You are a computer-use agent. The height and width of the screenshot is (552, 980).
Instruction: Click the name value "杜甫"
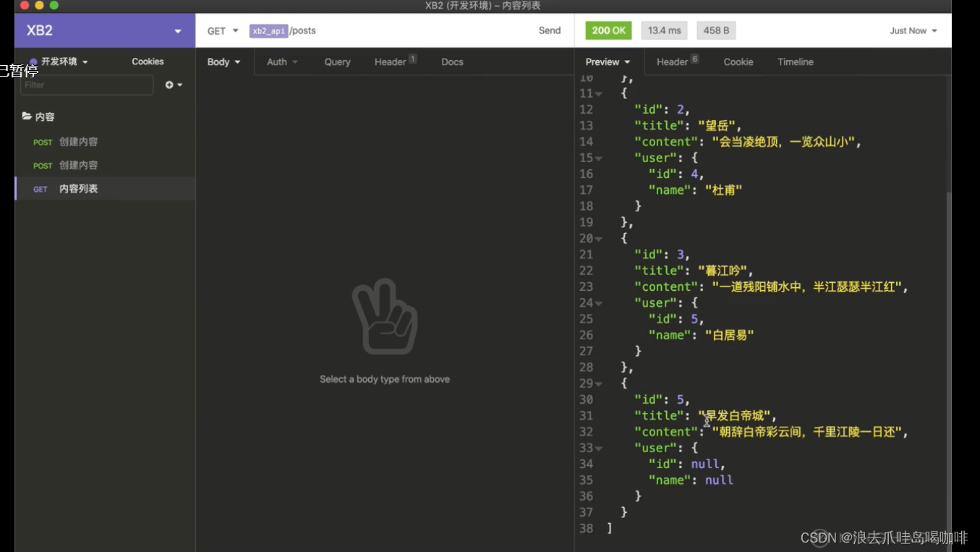tap(723, 190)
